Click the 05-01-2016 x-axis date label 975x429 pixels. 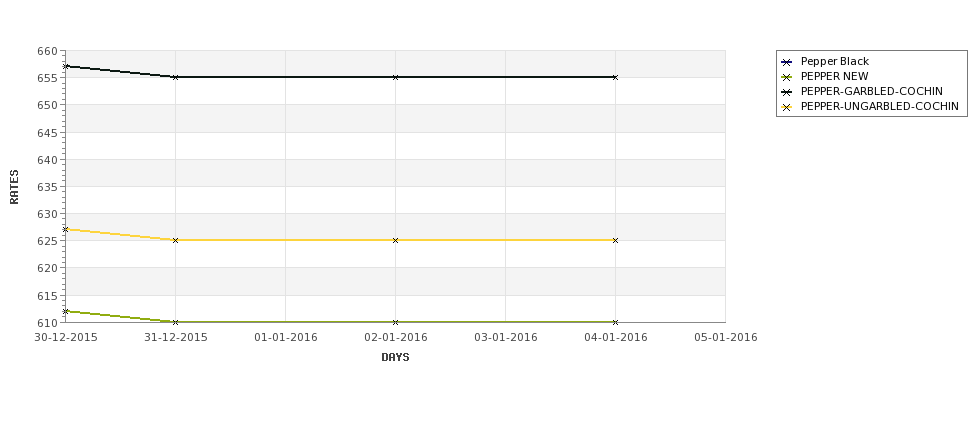coord(726,338)
